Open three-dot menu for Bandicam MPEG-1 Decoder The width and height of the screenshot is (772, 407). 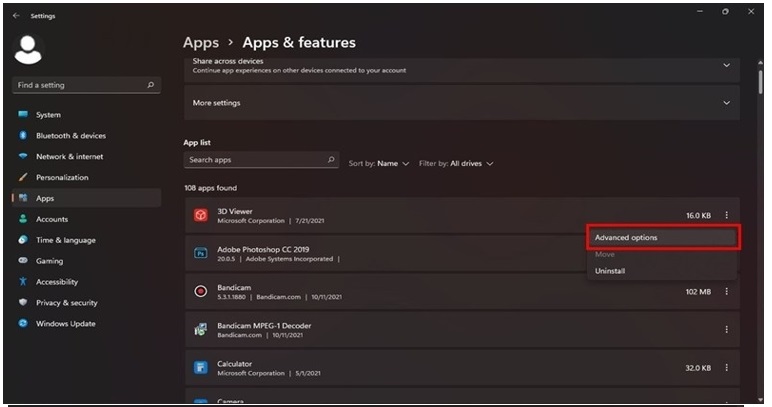point(726,329)
